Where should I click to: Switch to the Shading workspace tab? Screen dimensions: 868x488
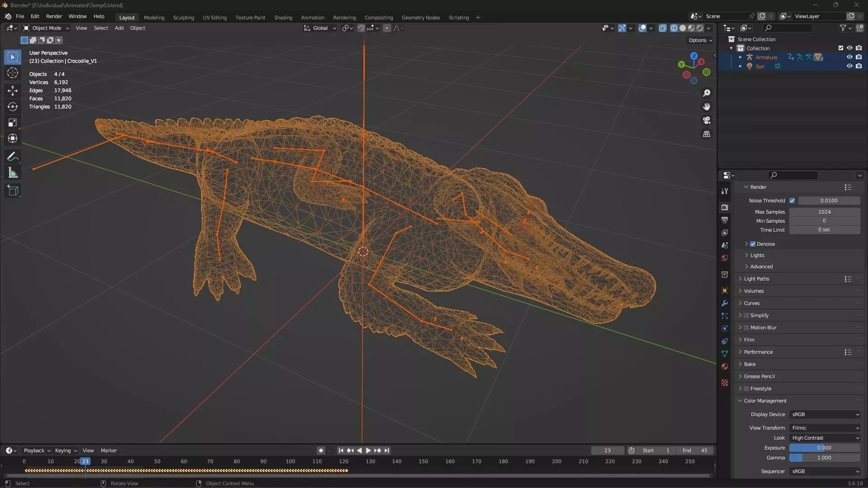tap(283, 18)
